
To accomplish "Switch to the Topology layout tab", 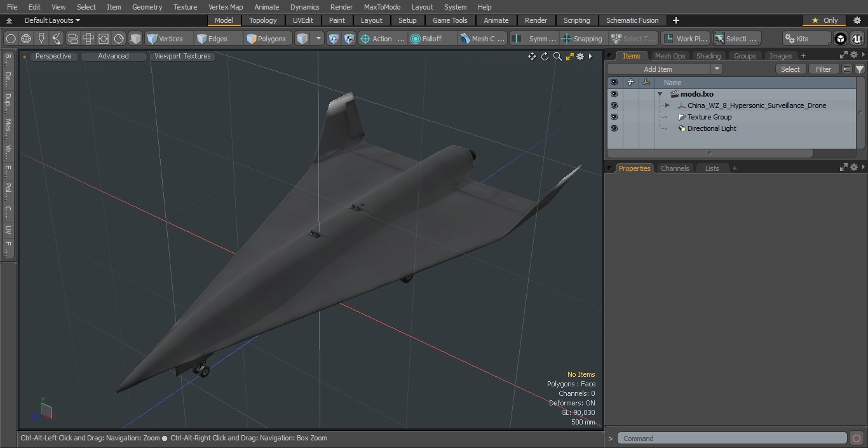I will pyautogui.click(x=262, y=20).
